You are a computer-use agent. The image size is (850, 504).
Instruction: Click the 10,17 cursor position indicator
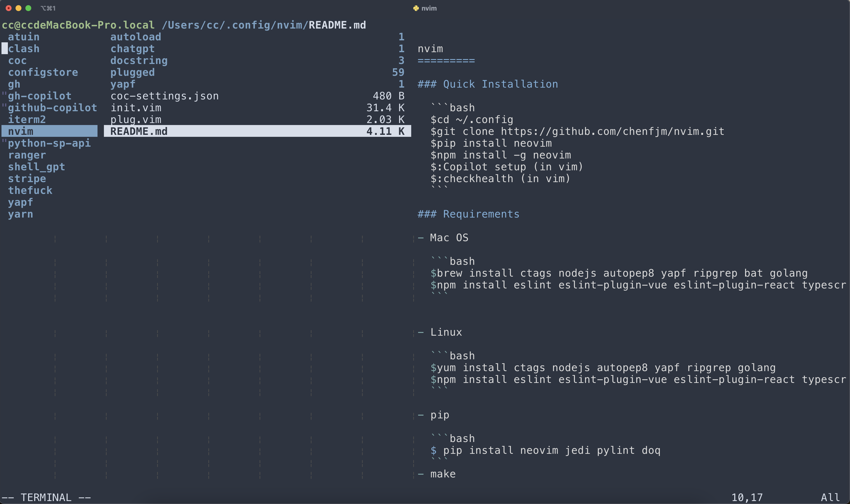pyautogui.click(x=747, y=497)
